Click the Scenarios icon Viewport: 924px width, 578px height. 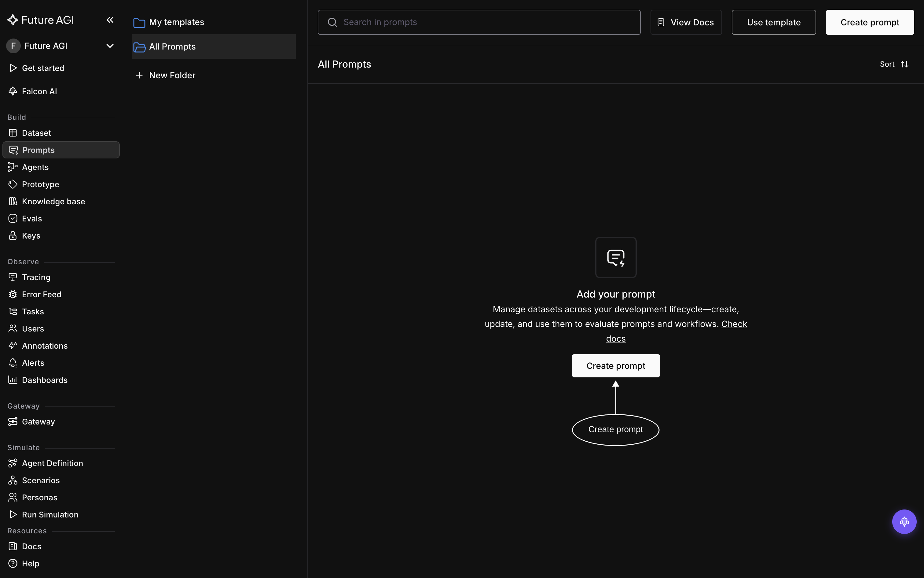pos(13,480)
